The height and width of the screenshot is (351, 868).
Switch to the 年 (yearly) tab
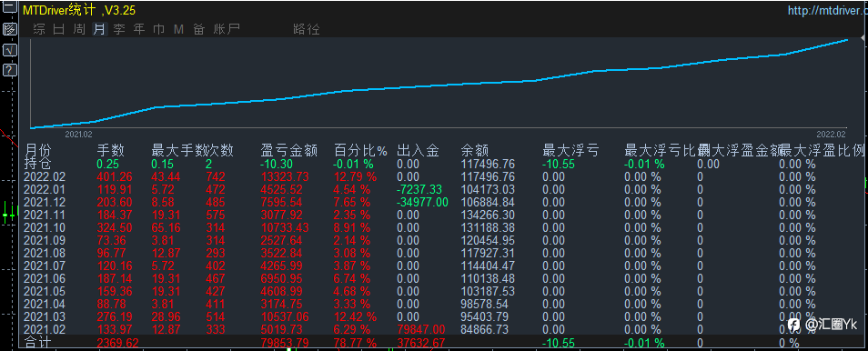139,29
